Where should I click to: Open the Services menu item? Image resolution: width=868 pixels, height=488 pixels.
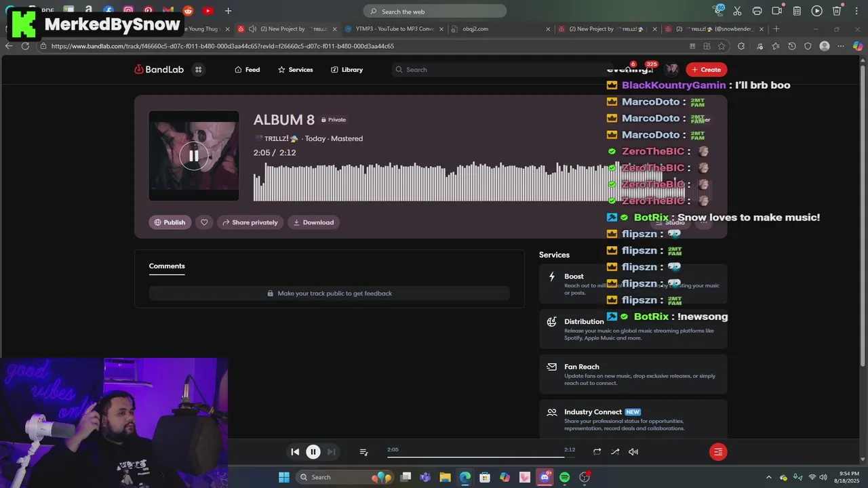coord(295,70)
